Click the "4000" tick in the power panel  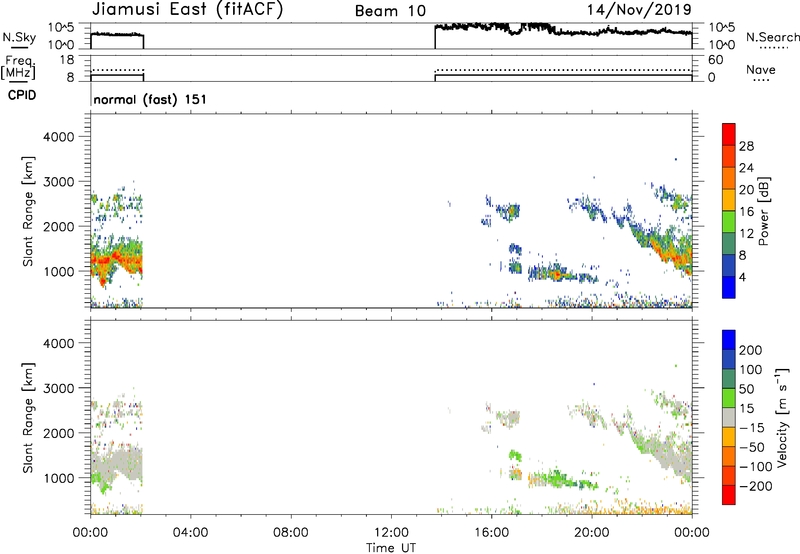pos(58,137)
